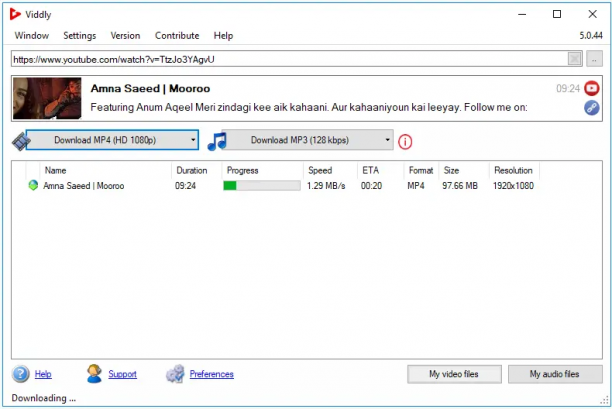This screenshot has height=409, width=612.
Task: Click the blue music note icon
Action: point(217,141)
